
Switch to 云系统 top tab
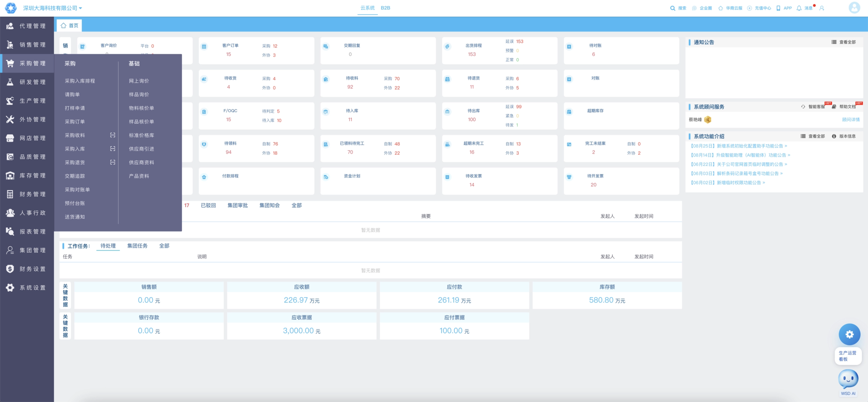[x=367, y=8]
